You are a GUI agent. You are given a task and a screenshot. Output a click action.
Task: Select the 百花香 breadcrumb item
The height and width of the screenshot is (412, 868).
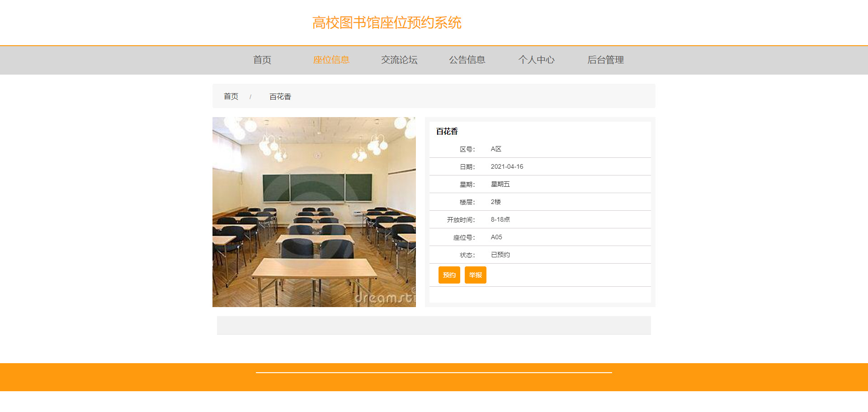point(280,97)
